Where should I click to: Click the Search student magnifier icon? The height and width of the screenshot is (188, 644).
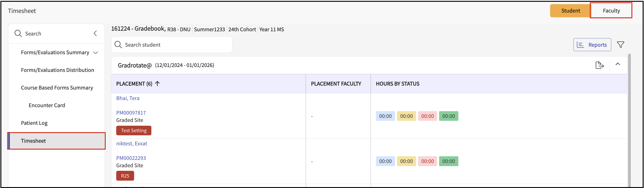(118, 45)
